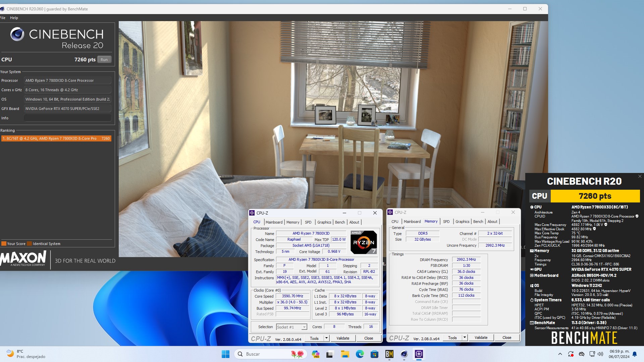
Task: Run the Cinebench CPU test
Action: click(104, 60)
